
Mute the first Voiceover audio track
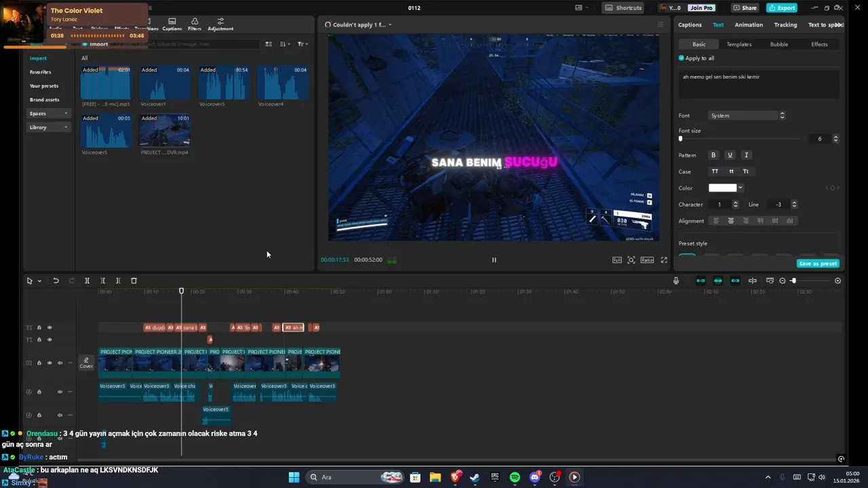point(60,392)
